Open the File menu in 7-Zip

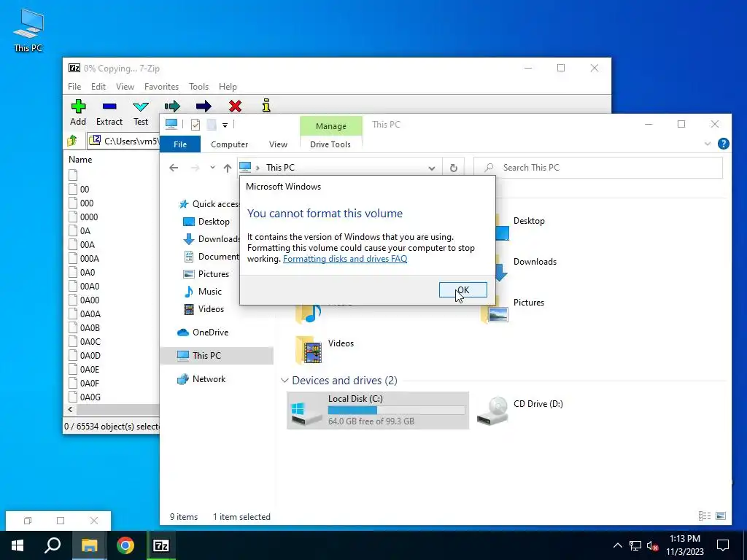(x=74, y=87)
